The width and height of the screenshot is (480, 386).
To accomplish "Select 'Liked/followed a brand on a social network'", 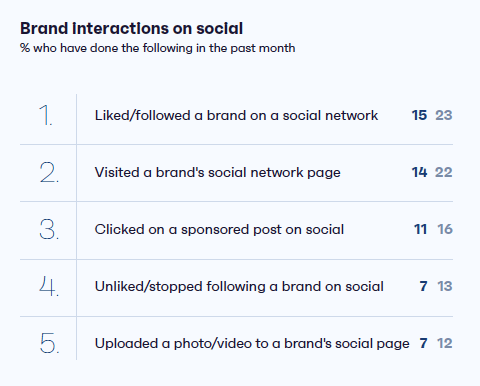I will (x=236, y=115).
